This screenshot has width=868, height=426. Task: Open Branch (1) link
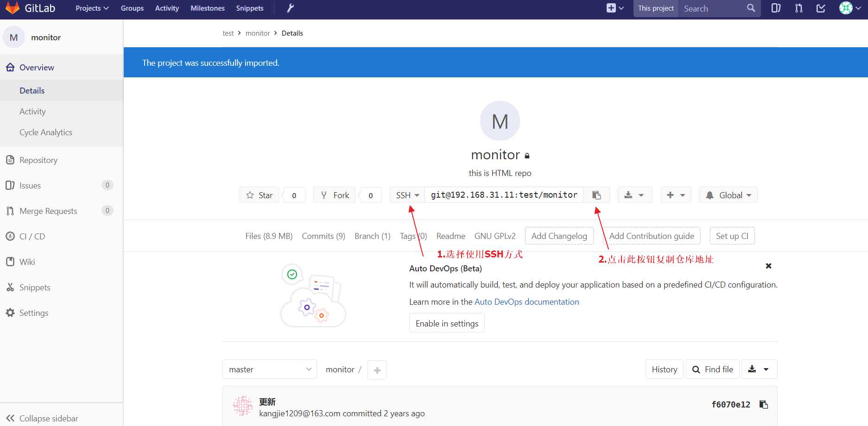coord(373,236)
